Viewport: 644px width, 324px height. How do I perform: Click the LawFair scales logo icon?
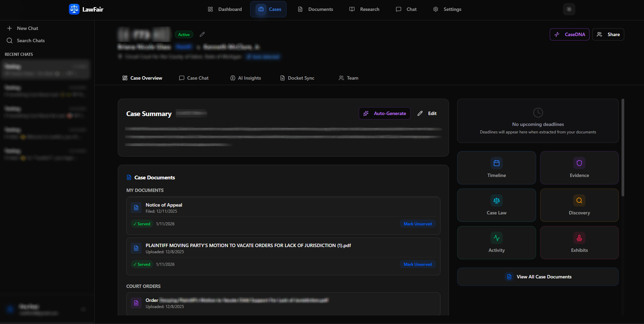[x=74, y=9]
